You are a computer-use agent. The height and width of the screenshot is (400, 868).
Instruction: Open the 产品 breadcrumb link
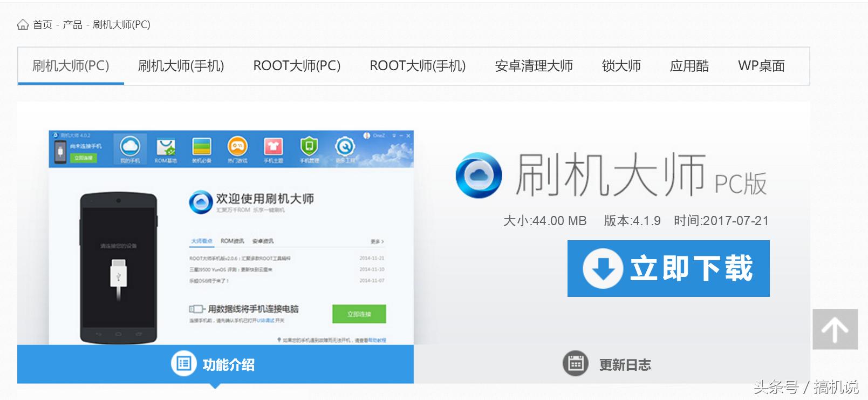pyautogui.click(x=72, y=25)
